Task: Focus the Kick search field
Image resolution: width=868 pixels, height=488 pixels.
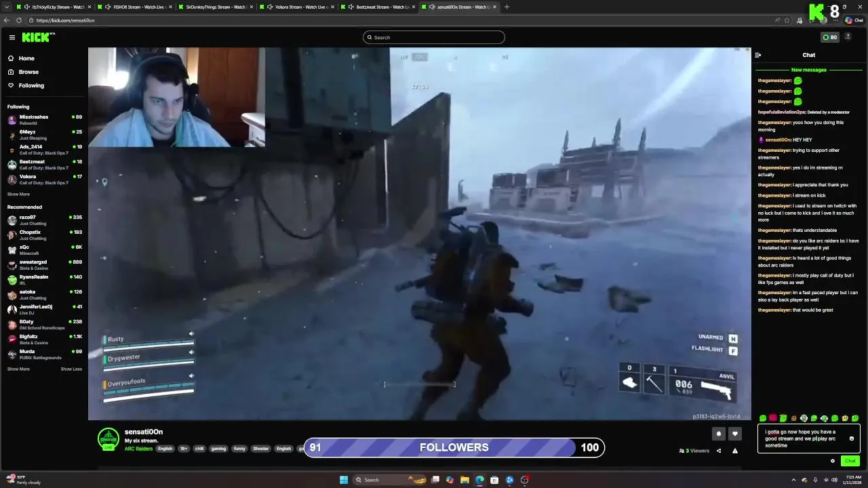Action: point(434,37)
